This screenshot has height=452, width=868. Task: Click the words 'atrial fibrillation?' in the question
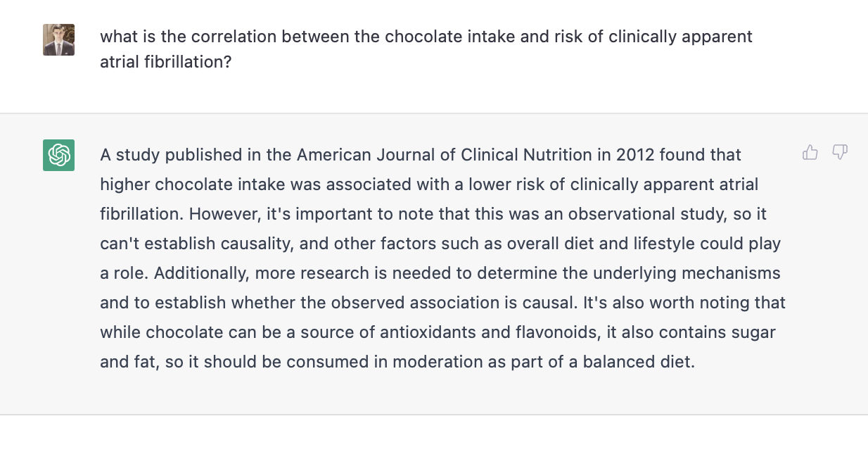point(166,62)
